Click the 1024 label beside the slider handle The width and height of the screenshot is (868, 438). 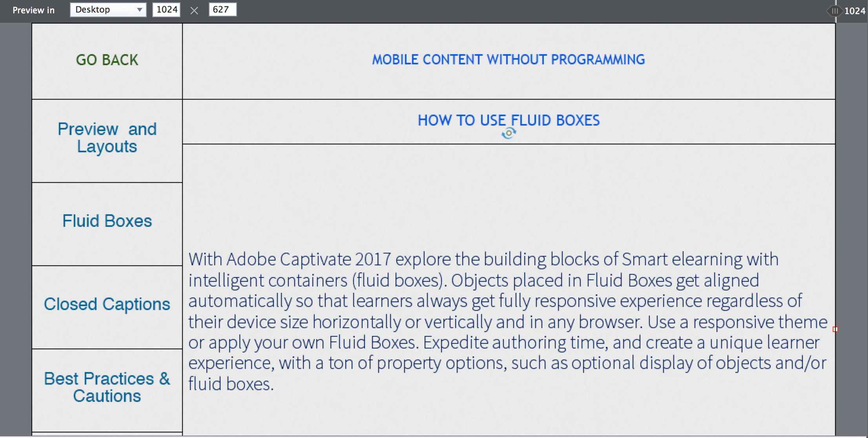[x=855, y=11]
